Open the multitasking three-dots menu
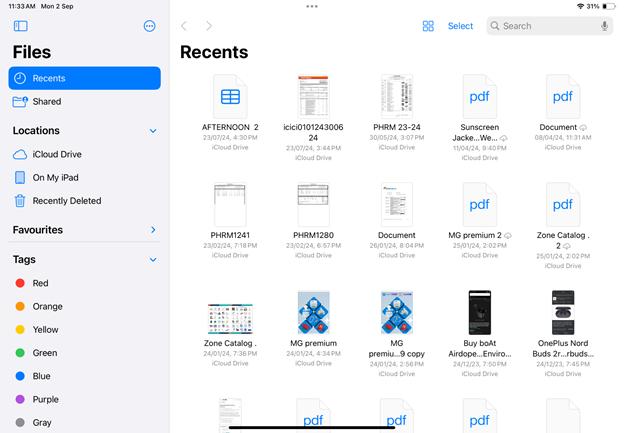Image resolution: width=624 pixels, height=433 pixels. [x=312, y=6]
